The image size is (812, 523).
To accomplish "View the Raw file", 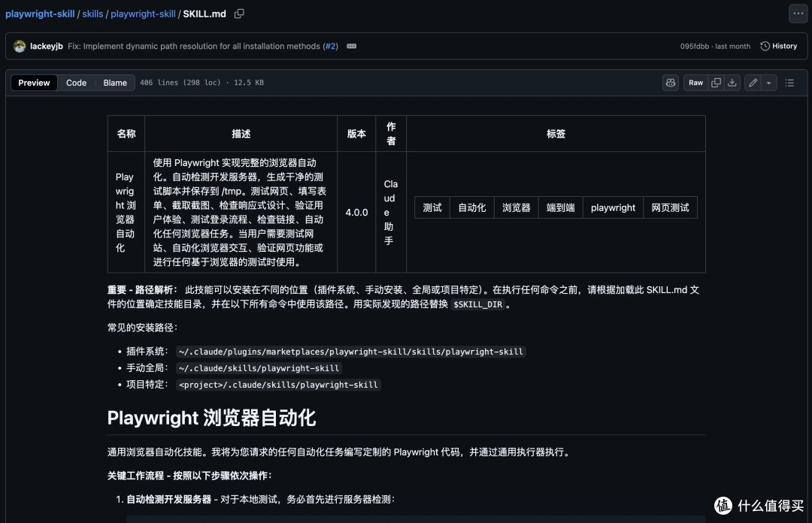I will pyautogui.click(x=695, y=83).
